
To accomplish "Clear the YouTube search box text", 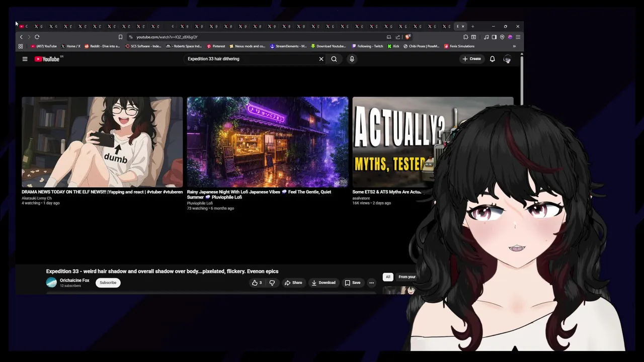I will click(321, 59).
